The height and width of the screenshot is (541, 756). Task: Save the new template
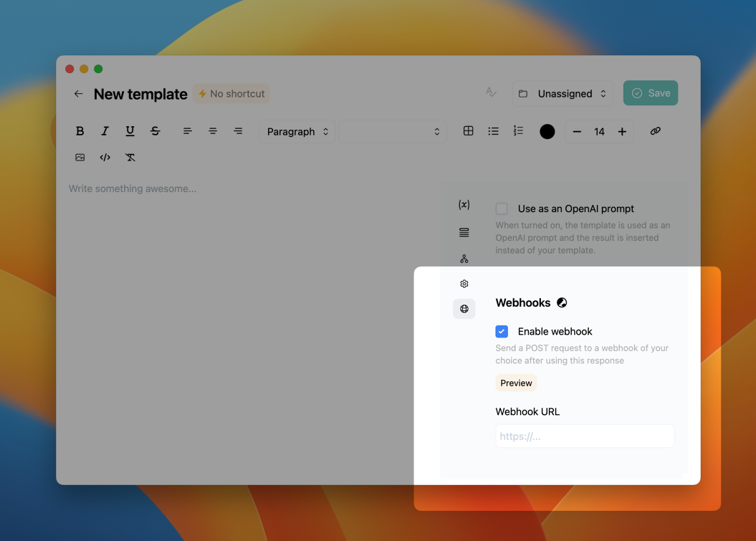650,92
